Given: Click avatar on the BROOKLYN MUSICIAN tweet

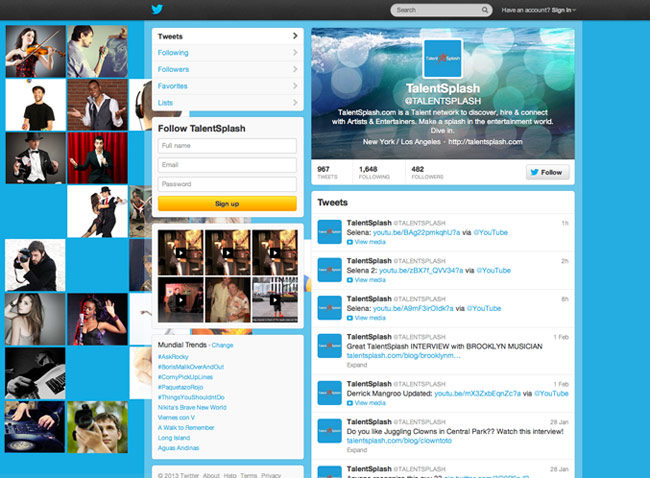Looking at the screenshot, I should pyautogui.click(x=330, y=346).
